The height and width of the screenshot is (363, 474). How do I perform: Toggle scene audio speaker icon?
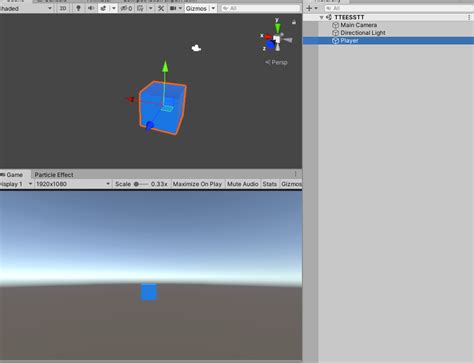90,8
